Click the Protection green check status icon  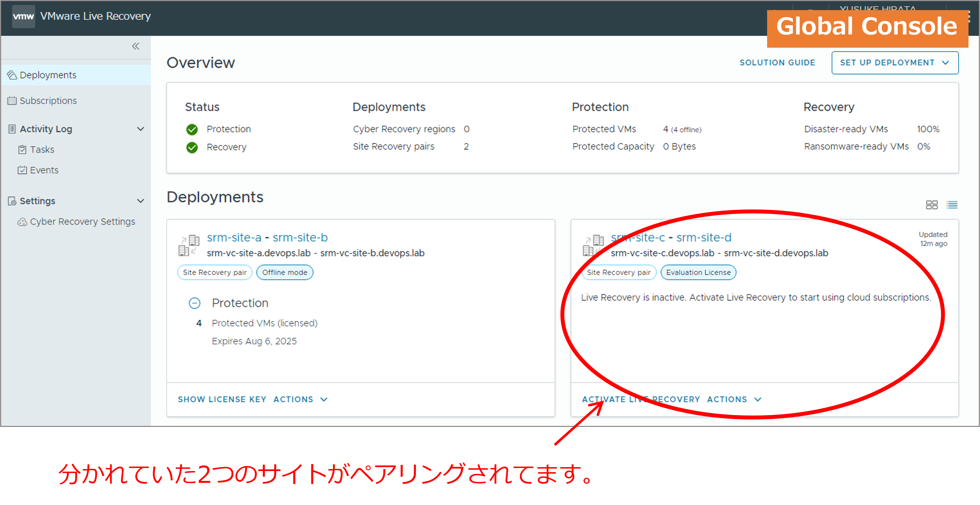[192, 129]
